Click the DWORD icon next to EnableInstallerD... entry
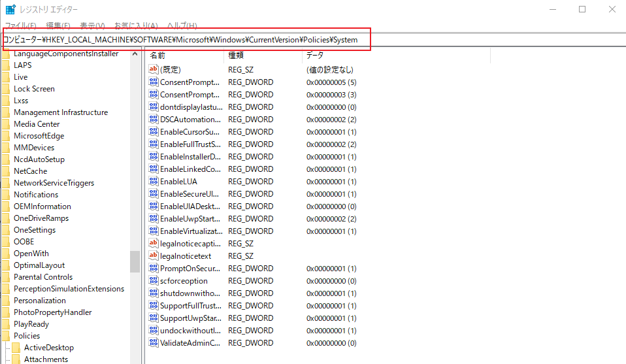This screenshot has height=364, width=626. tap(154, 156)
